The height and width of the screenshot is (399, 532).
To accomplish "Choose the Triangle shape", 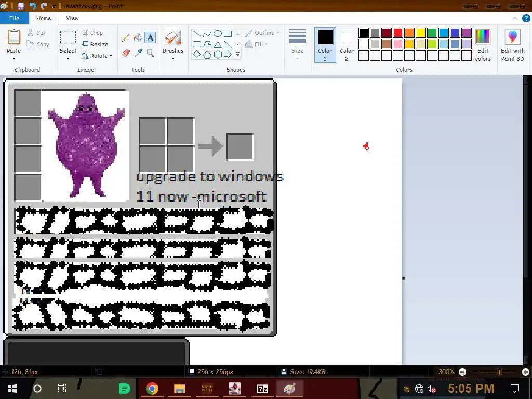I will [218, 44].
